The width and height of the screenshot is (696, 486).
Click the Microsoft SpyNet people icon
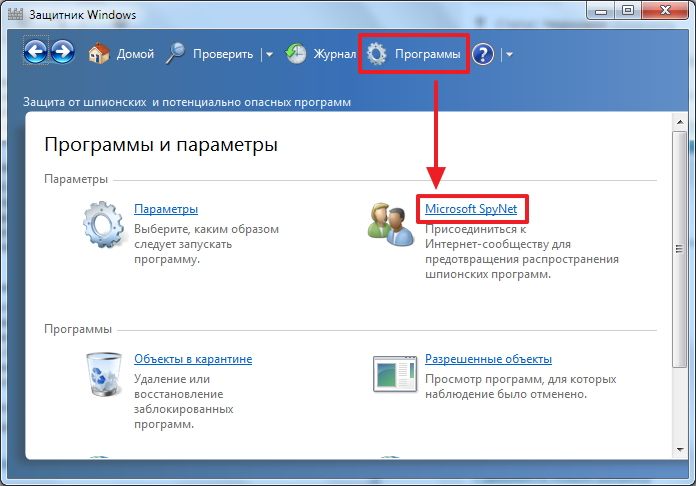pyautogui.click(x=393, y=223)
